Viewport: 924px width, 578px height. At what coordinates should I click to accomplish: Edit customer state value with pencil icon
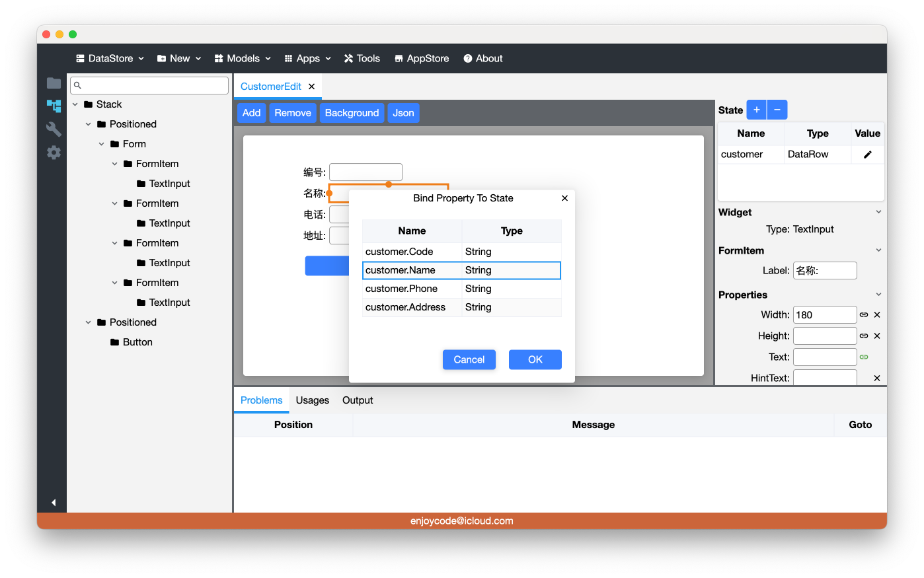pyautogui.click(x=867, y=155)
